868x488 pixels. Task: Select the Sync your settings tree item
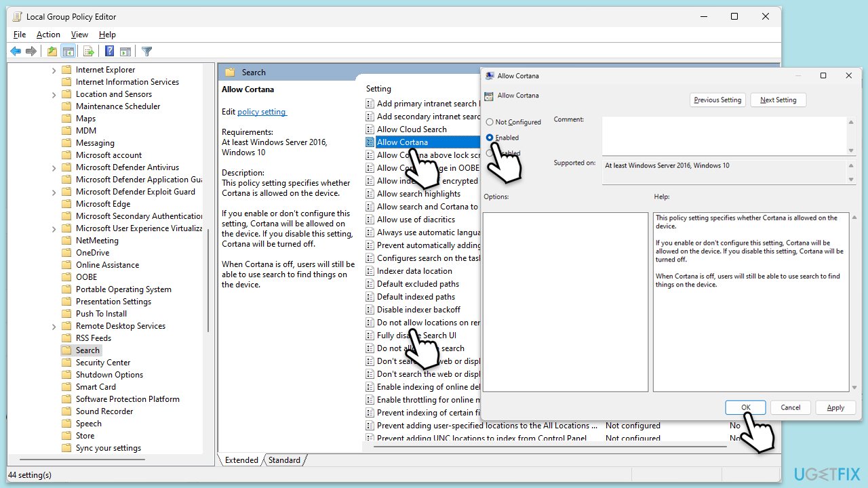coord(108,448)
